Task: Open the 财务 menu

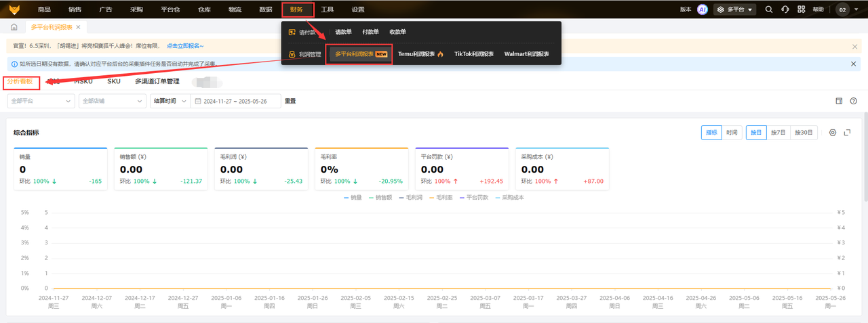Action: pyautogui.click(x=297, y=9)
